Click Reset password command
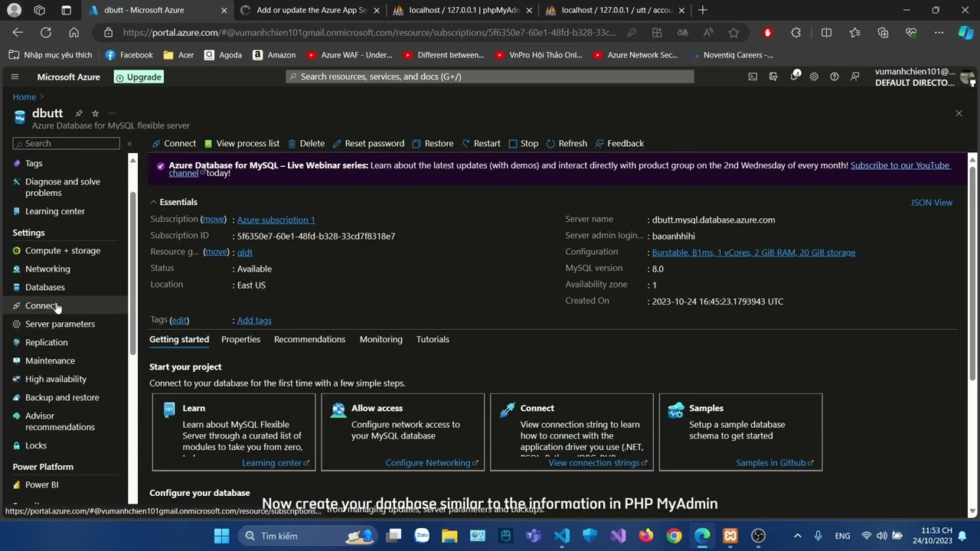 pos(367,143)
